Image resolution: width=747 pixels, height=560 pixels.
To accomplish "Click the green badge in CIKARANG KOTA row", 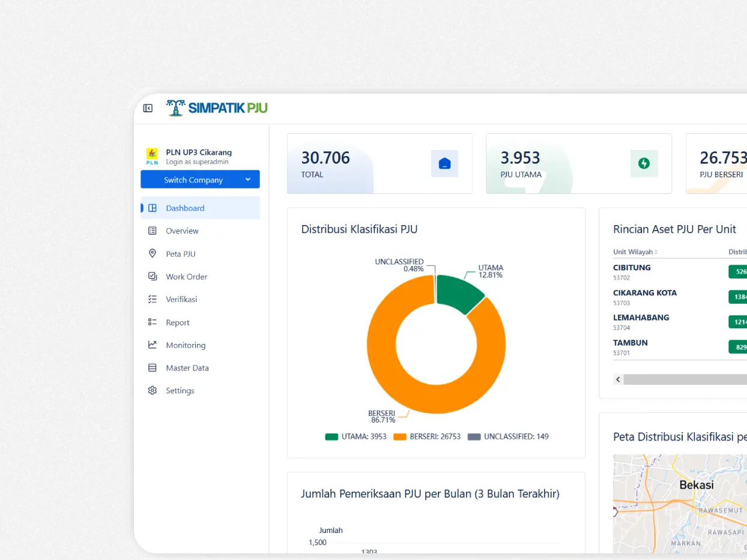I will pos(737,297).
